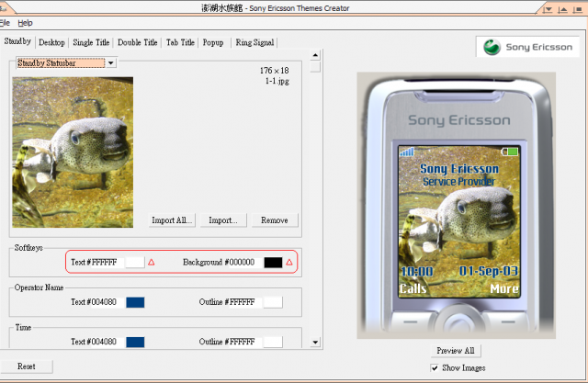Open the File menu
This screenshot has width=588, height=383.
point(5,23)
